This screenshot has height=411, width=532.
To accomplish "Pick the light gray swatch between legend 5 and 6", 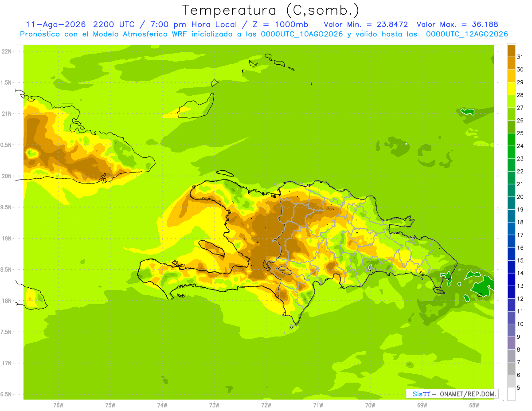I will coord(511,381).
